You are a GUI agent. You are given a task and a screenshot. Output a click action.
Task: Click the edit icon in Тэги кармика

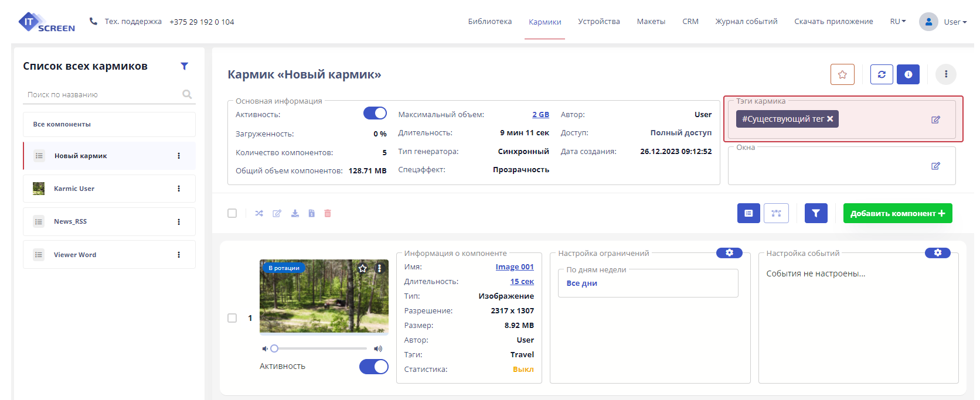click(935, 119)
